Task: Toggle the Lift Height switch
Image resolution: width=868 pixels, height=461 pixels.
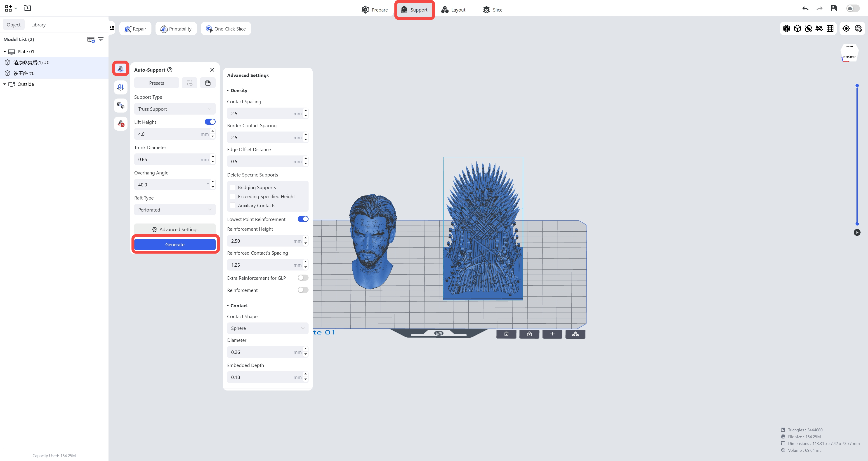Action: pos(210,122)
